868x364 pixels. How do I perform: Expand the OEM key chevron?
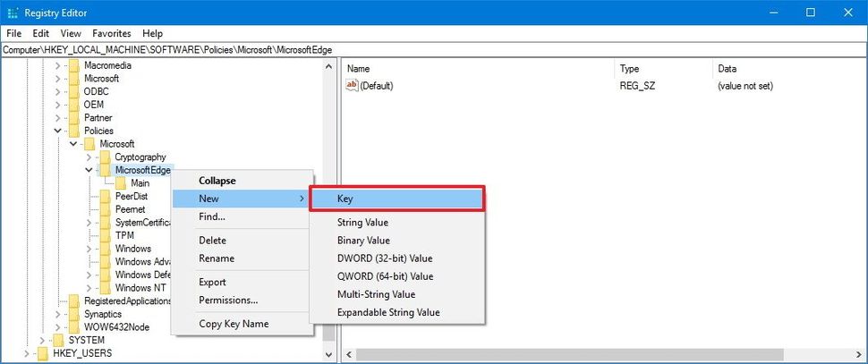click(x=58, y=105)
